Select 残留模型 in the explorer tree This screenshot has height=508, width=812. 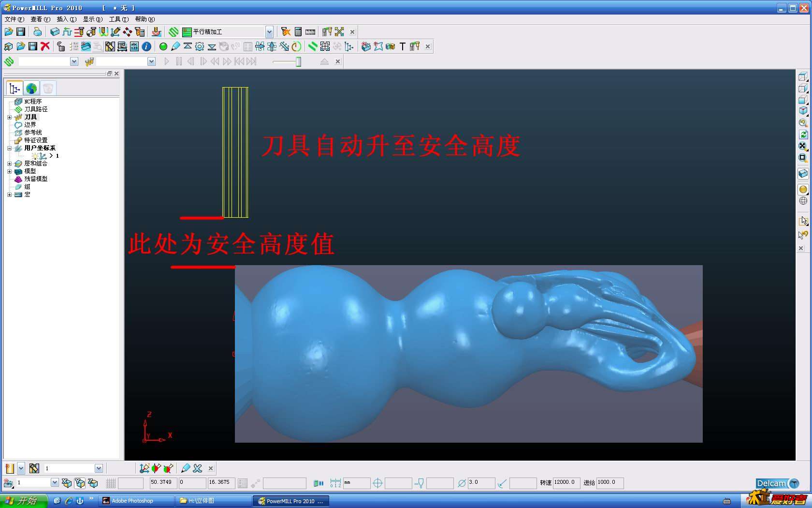click(x=36, y=179)
